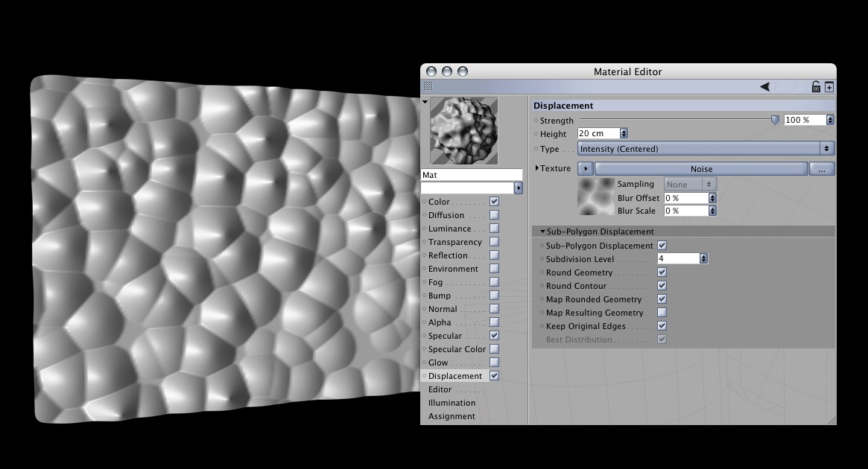Click the Strength slider handle
The height and width of the screenshot is (469, 868).
775,120
